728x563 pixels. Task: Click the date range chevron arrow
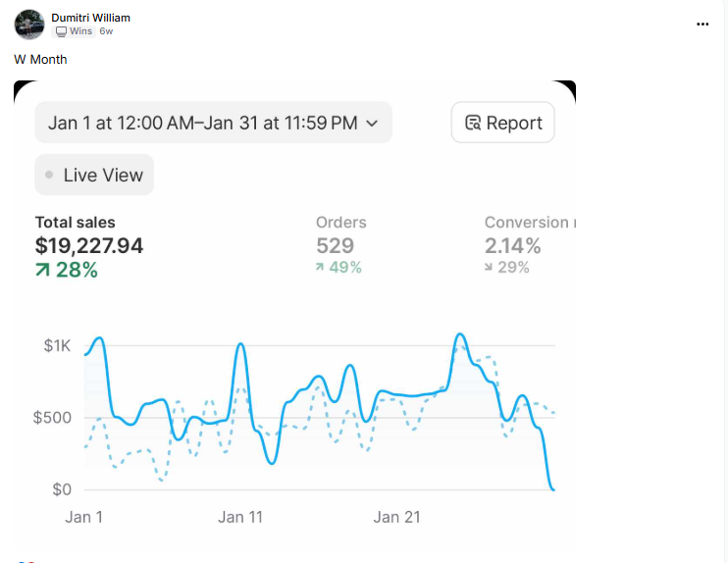[x=372, y=124]
